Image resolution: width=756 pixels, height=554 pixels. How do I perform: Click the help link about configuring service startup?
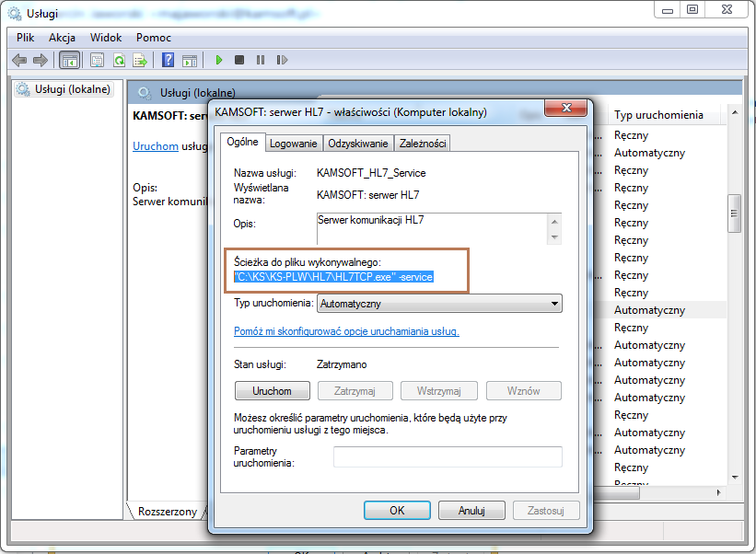point(346,331)
